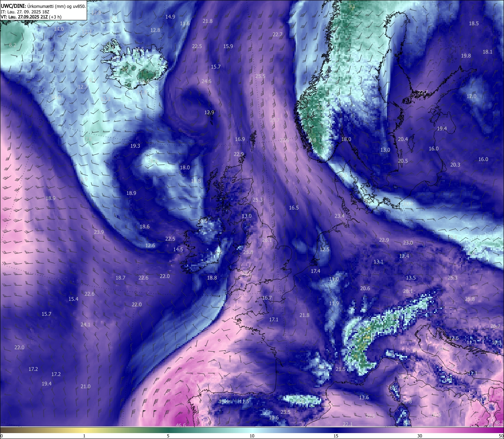Click the map value 13.1
This screenshot has height=439, width=504.
click(x=378, y=261)
